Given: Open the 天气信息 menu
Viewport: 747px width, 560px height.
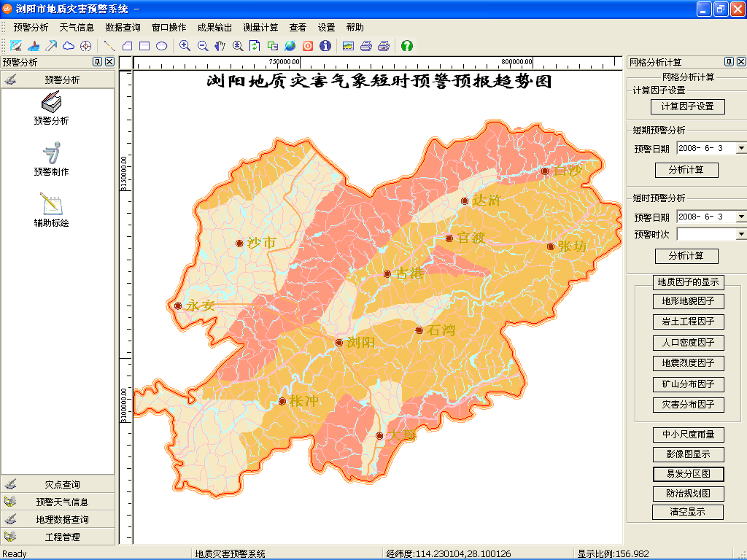Looking at the screenshot, I should coord(77,28).
